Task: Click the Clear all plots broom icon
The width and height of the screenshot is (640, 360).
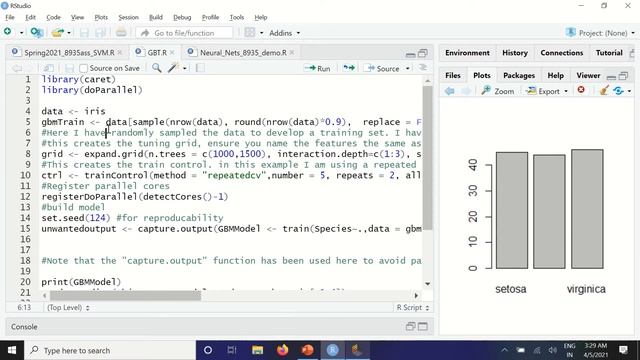Action: pyautogui.click(x=604, y=90)
